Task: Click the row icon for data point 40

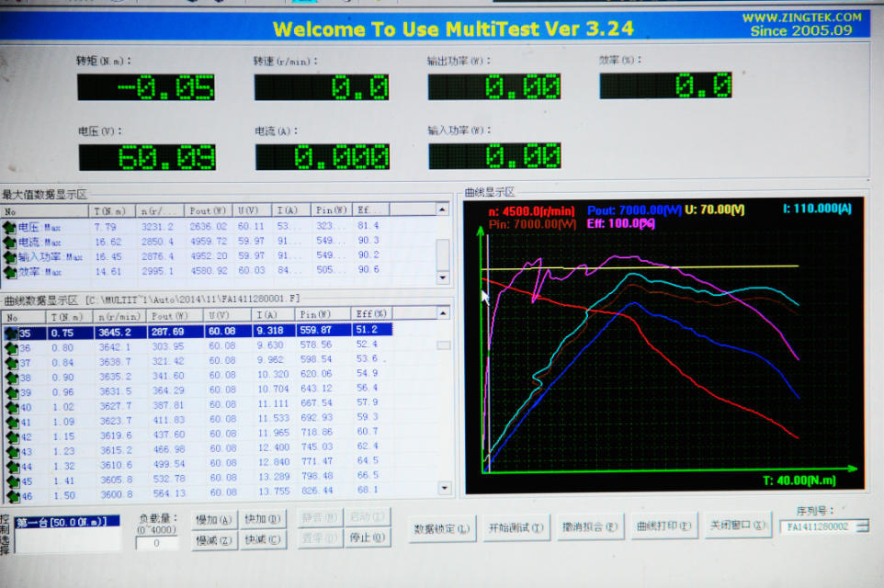Action: click(x=11, y=407)
